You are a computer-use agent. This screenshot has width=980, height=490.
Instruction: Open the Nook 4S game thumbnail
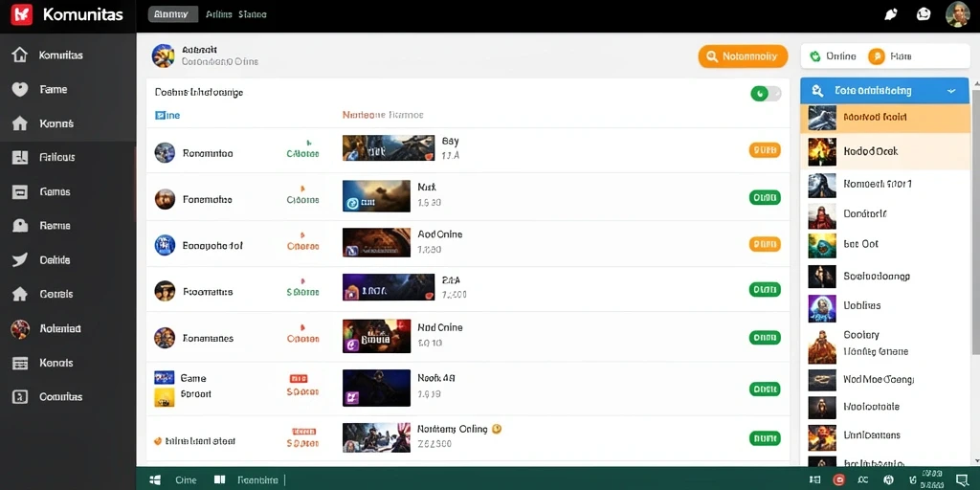coord(376,389)
